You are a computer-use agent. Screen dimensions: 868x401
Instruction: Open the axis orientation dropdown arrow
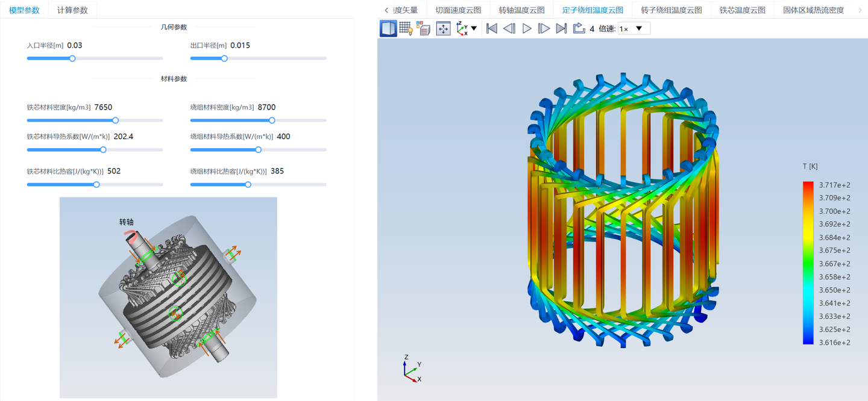tap(474, 28)
